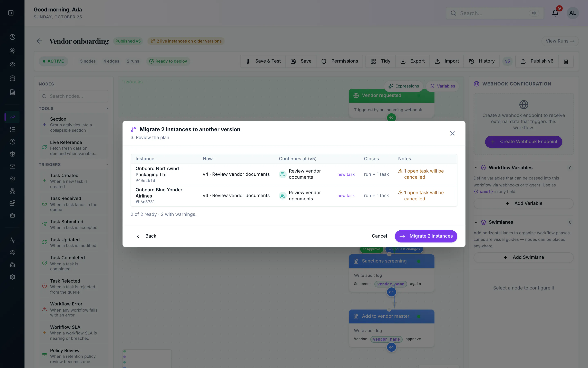This screenshot has width=588, height=368.
Task: Open the notifications bell
Action: click(555, 13)
